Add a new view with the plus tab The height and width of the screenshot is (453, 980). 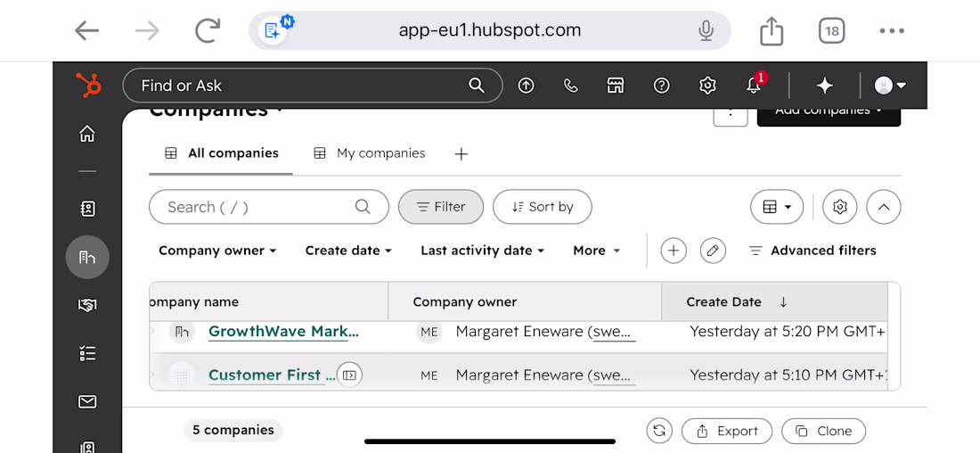click(461, 154)
